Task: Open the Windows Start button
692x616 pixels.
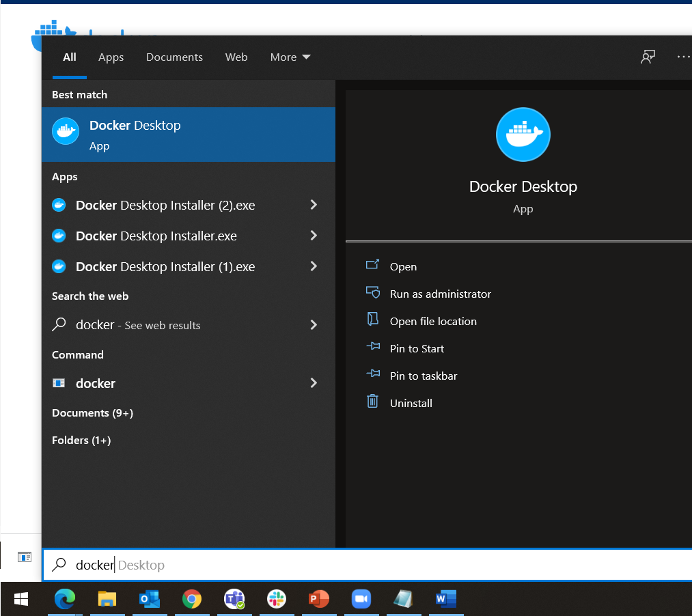Action: [x=20, y=599]
